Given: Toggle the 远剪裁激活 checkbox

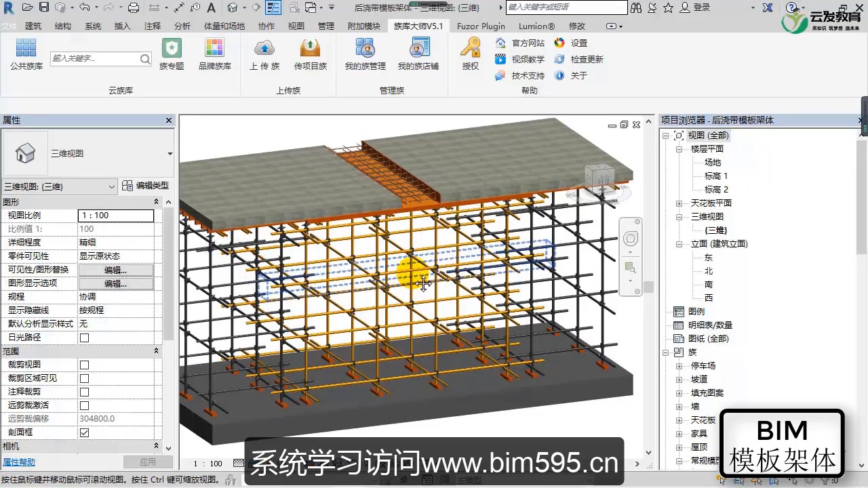Looking at the screenshot, I should coord(84,405).
